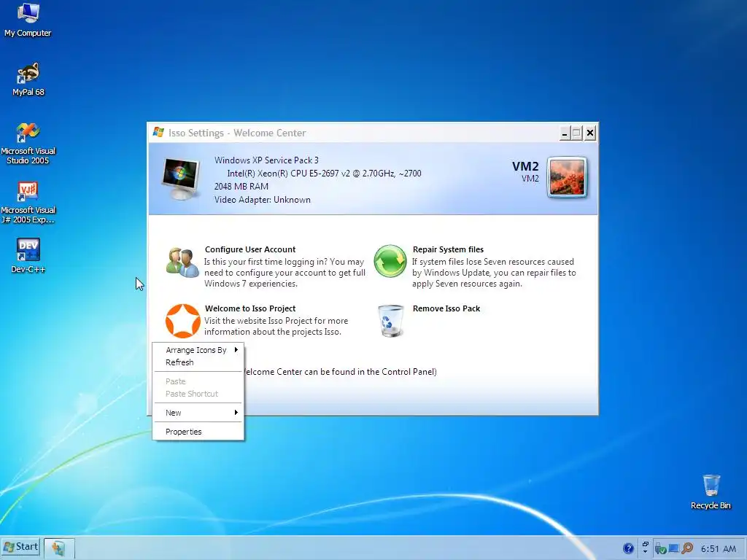This screenshot has width=747, height=560.
Task: Open Welcome to Isso Project link
Action: pyautogui.click(x=250, y=308)
